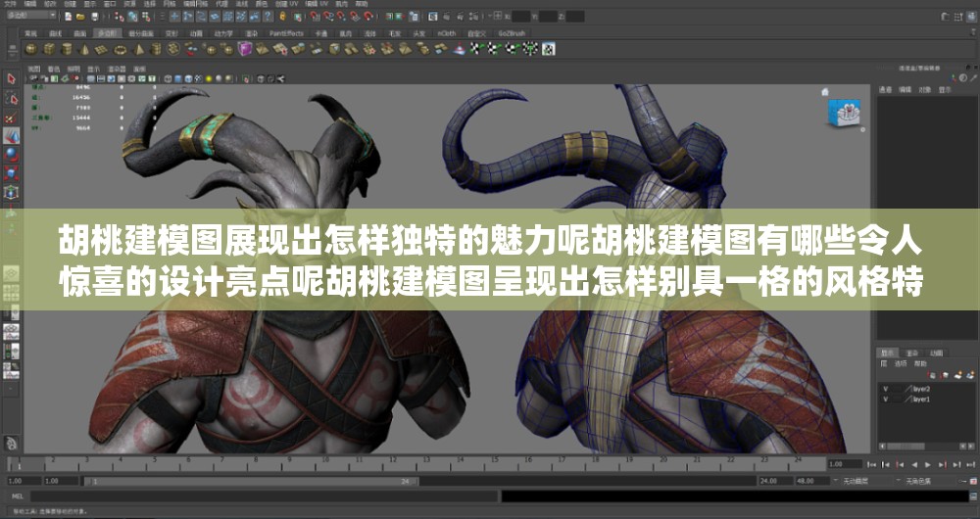
Task: Open the menu set dropdown at top left
Action: (30, 15)
